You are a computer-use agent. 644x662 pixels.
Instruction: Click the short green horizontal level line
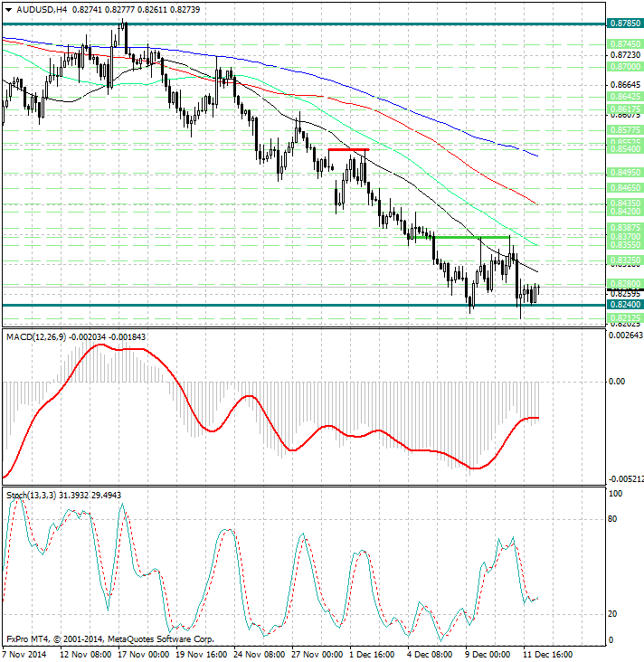(470, 237)
